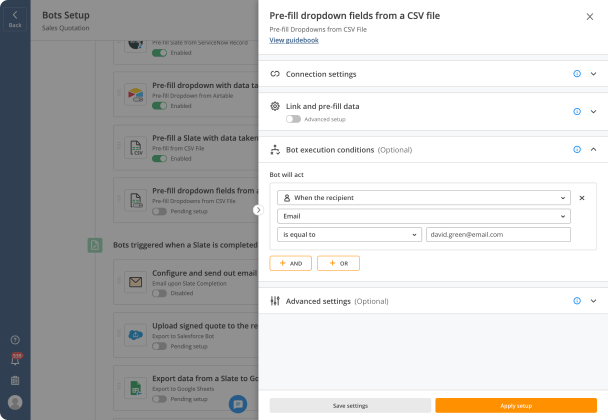The height and width of the screenshot is (420, 608).
Task: Click info icon for Bot execution conditions
Action: (577, 149)
